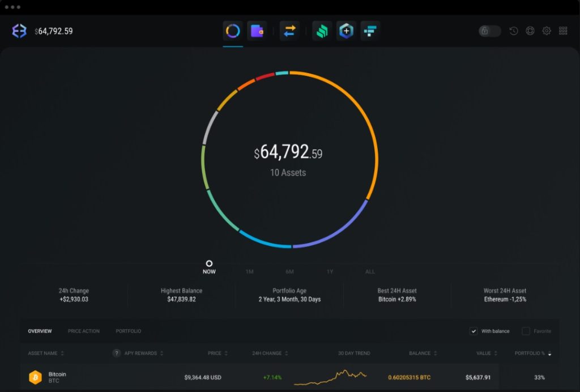Screen dimensions: 580x392
Task: Sort by Asset Name column arrows
Action: [62, 353]
